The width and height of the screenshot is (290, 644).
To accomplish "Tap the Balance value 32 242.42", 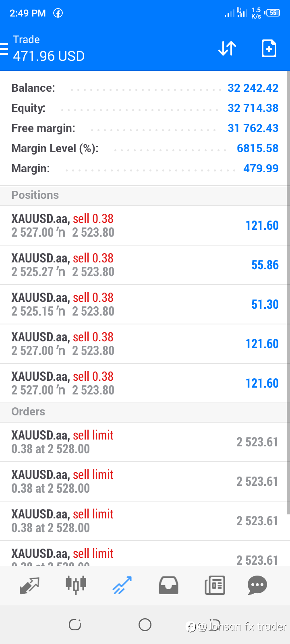I will 253,88.
